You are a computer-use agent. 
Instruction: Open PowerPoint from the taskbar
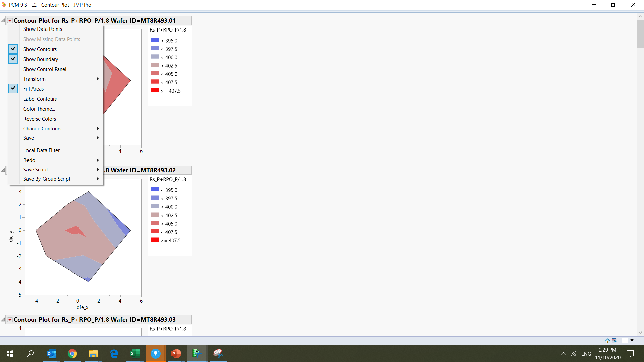(x=176, y=354)
